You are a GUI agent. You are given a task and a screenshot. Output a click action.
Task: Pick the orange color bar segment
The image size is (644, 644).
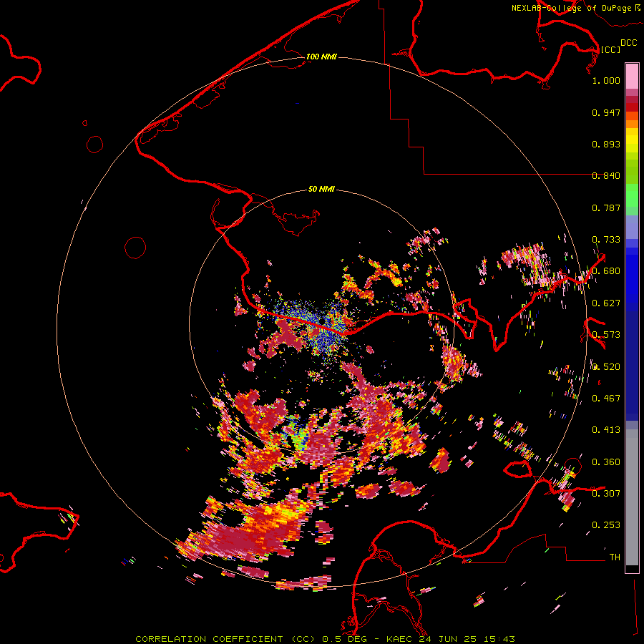pos(632,124)
